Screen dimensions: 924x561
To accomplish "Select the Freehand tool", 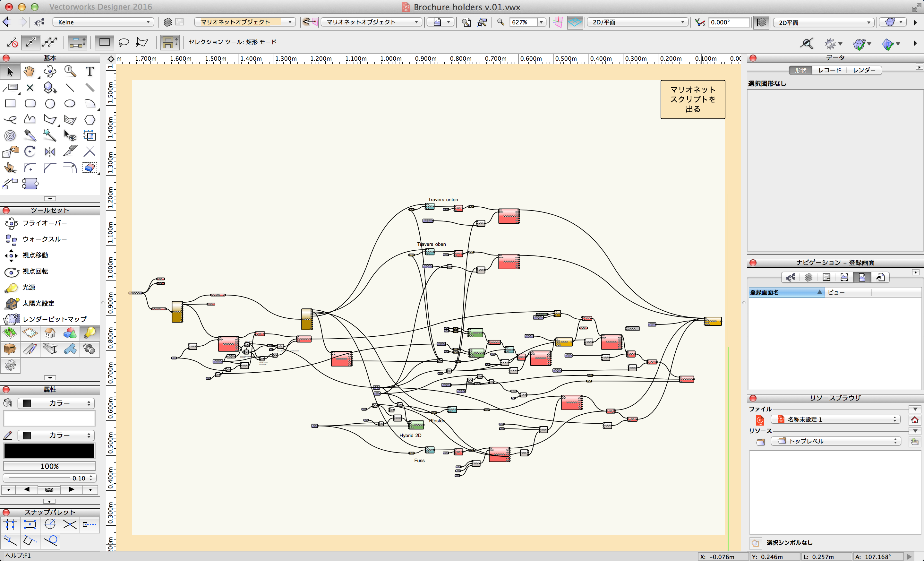I will [10, 120].
